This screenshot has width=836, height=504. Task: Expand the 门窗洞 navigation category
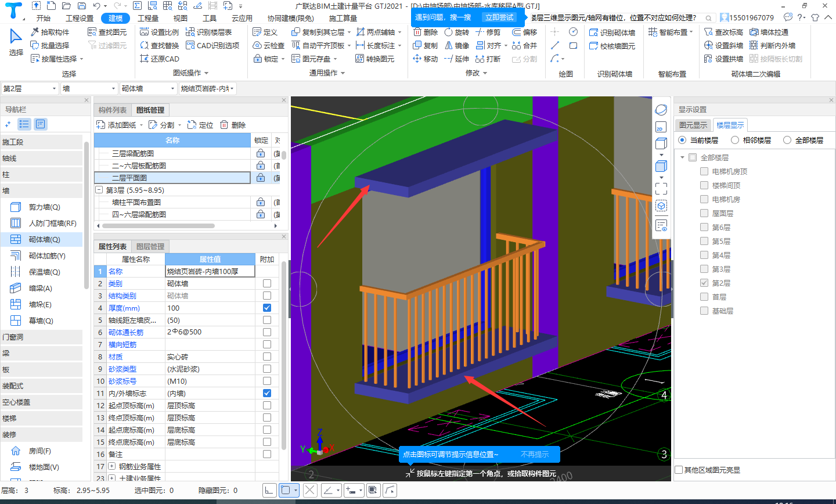[41, 337]
